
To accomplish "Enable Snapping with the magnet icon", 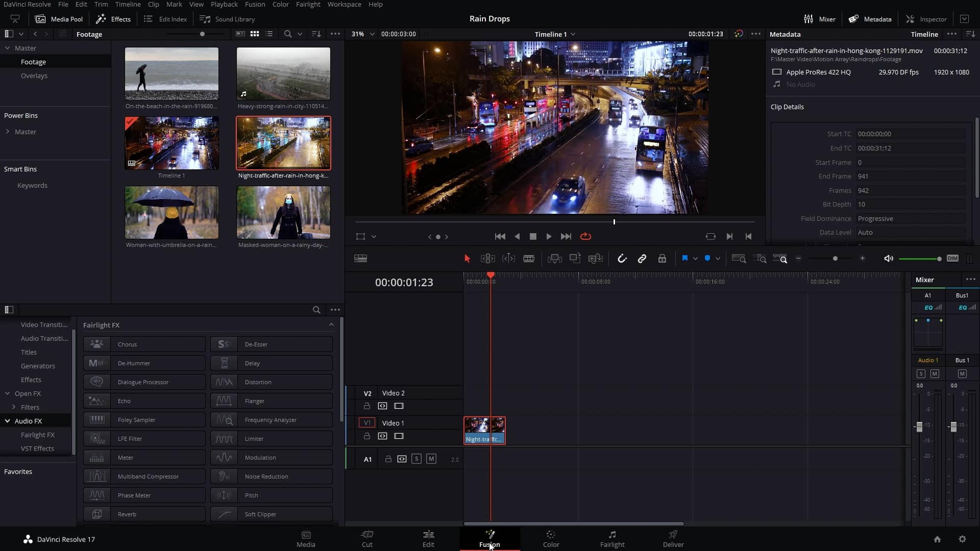I will [x=622, y=259].
